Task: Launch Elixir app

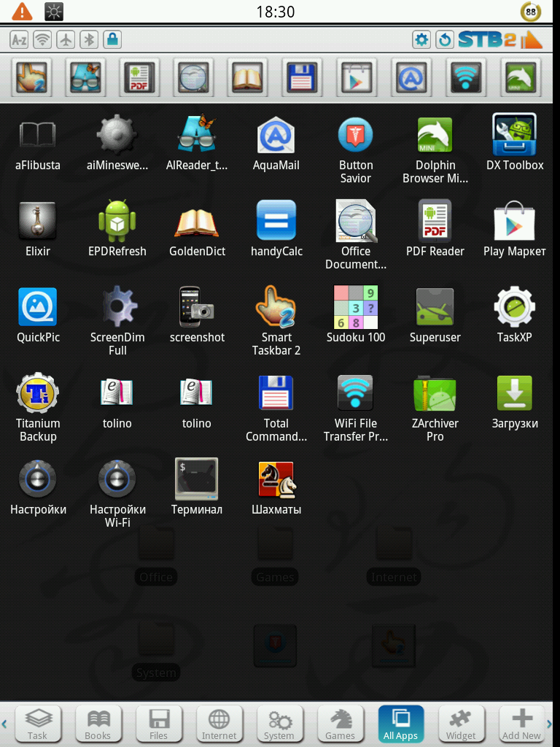Action: coord(38,228)
